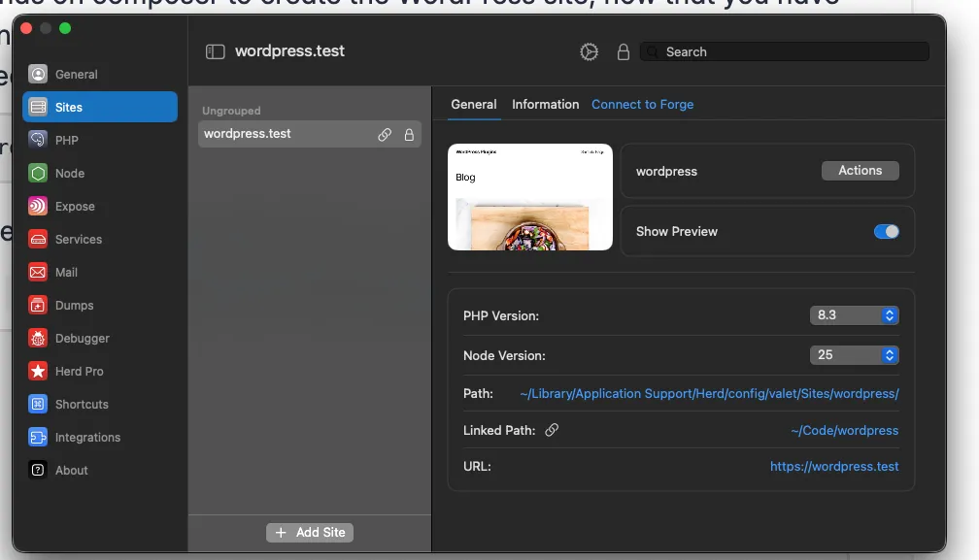Image resolution: width=979 pixels, height=560 pixels.
Task: Click the Ungrouped group header
Action: (231, 111)
